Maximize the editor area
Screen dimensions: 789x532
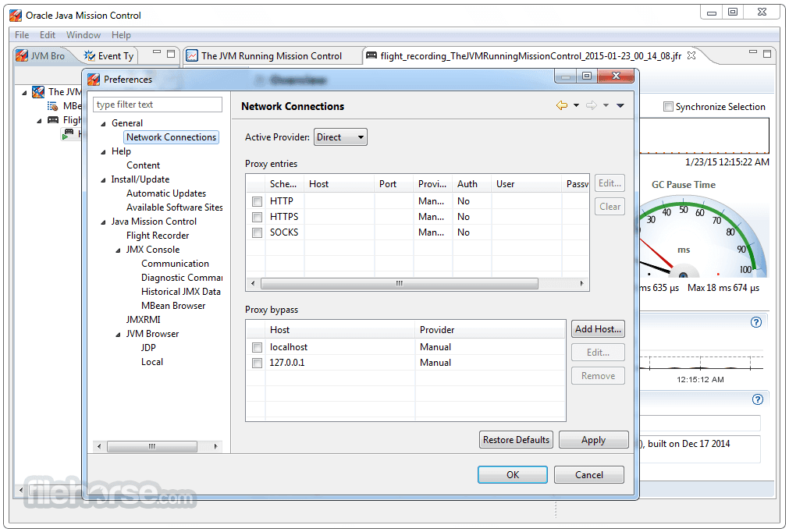[767, 53]
